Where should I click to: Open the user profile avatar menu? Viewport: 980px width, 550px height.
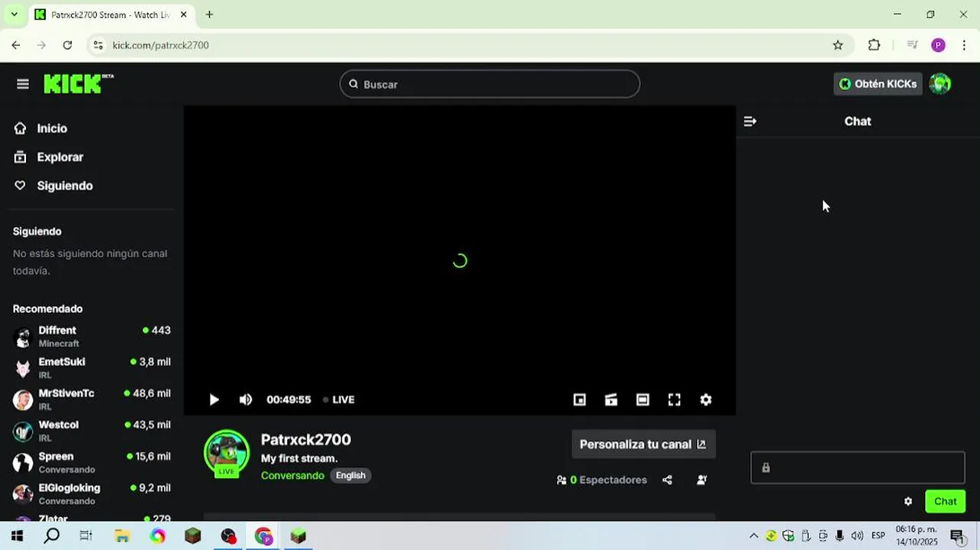pos(940,84)
